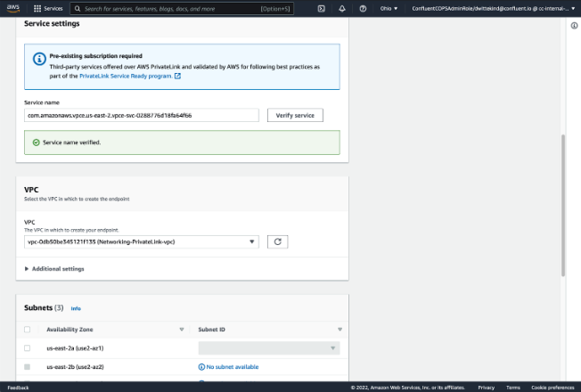This screenshot has height=392, width=581.
Task: Open Cookie preferences in footer
Action: coord(552,388)
